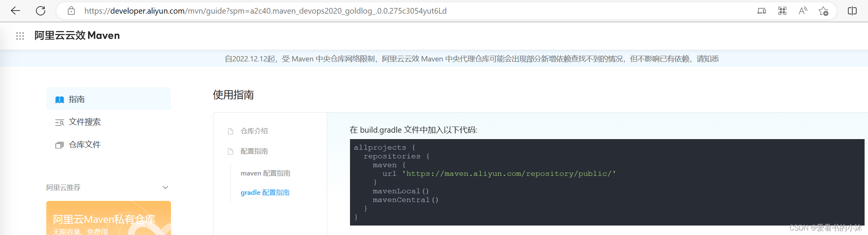The width and height of the screenshot is (868, 235).
Task: Open the gradle 配置指南 sub-item
Action: click(265, 193)
